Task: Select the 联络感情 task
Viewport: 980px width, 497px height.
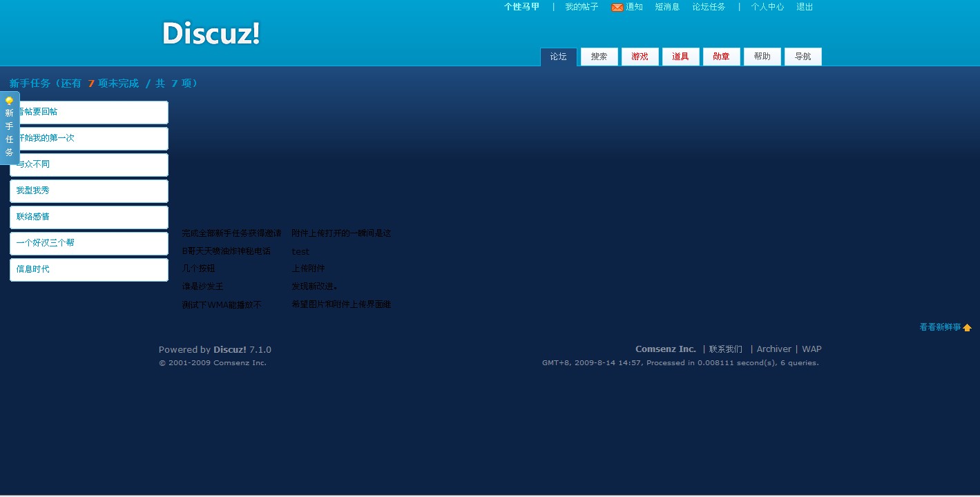Action: click(x=89, y=217)
